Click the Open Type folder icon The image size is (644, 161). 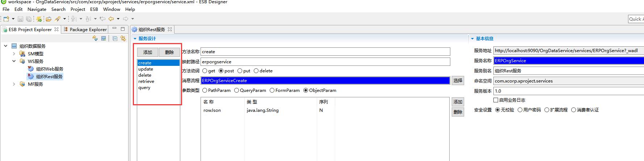click(x=49, y=19)
